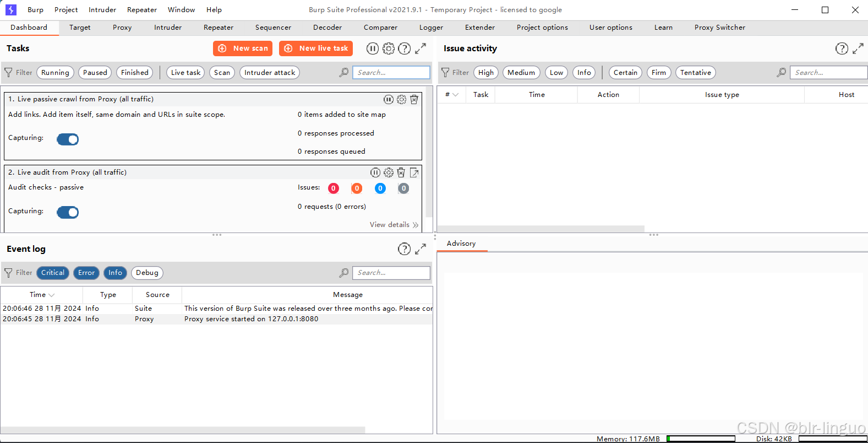Delete the Live passive crawl task
Screen dimensions: 868x443
[x=414, y=99]
